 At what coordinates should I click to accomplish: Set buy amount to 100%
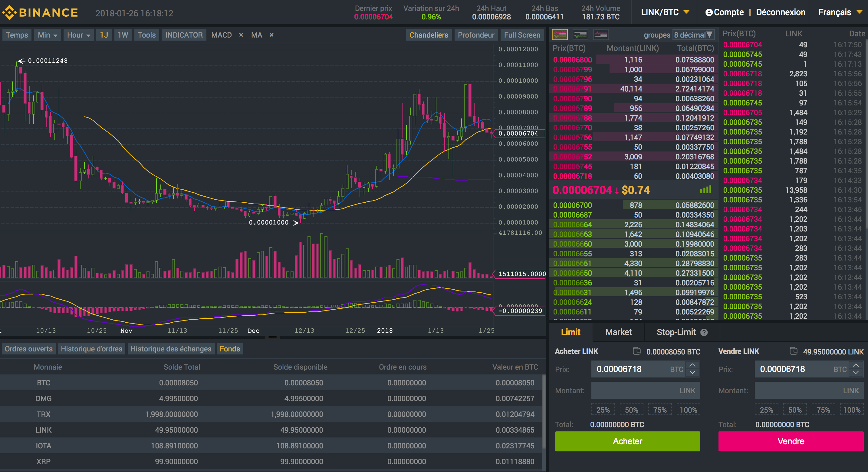pyautogui.click(x=689, y=410)
